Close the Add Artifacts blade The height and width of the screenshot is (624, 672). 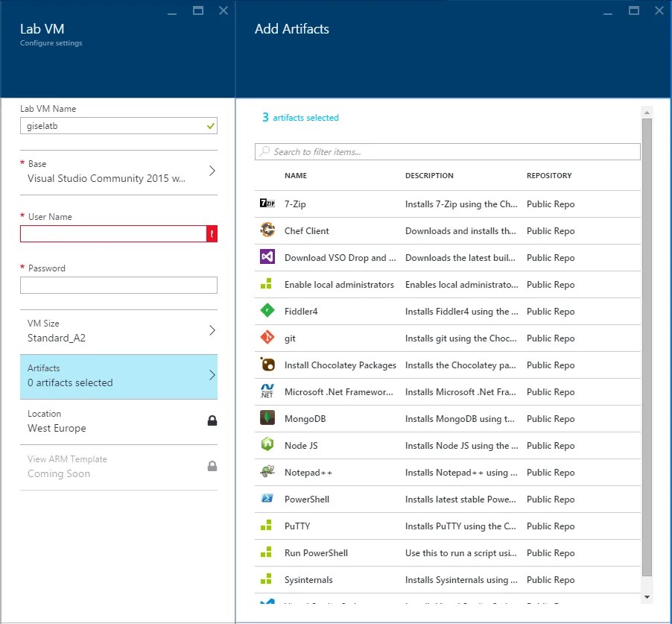659,10
